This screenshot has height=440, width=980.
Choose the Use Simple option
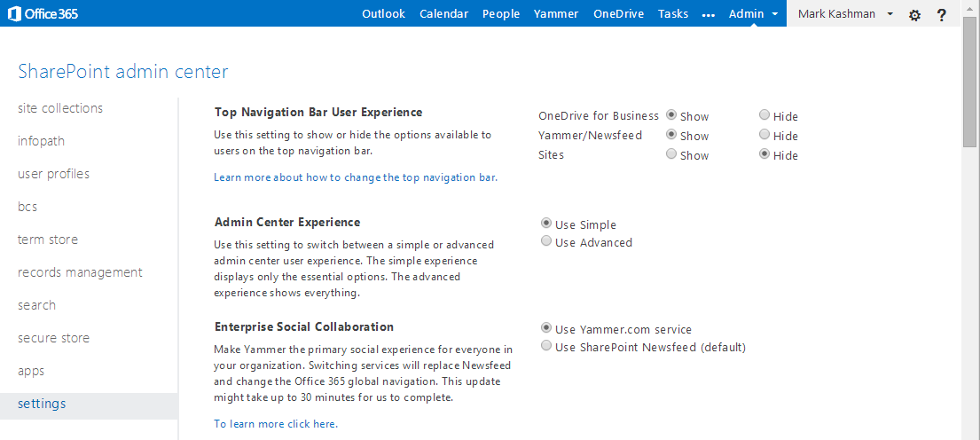pyautogui.click(x=546, y=224)
